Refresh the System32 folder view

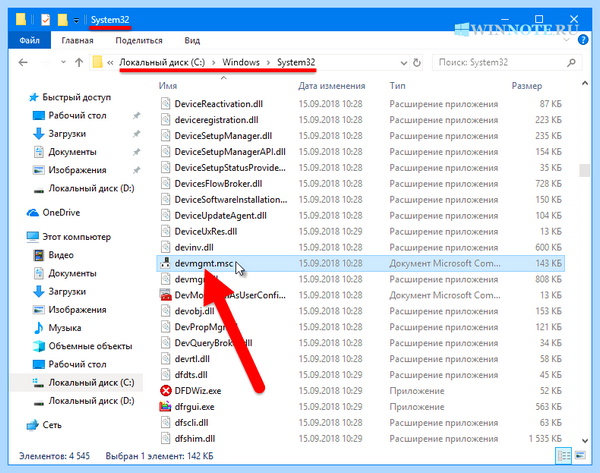tap(417, 62)
